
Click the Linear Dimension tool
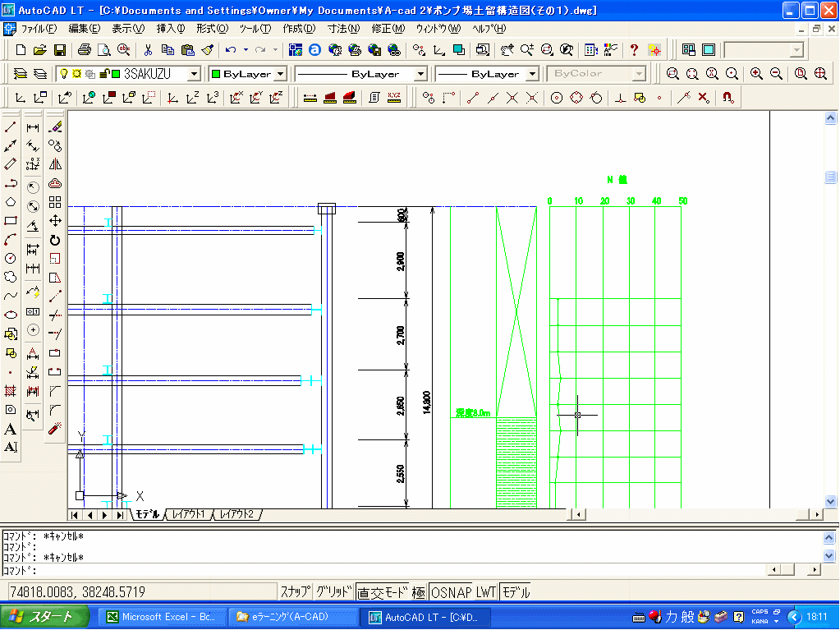pos(33,127)
